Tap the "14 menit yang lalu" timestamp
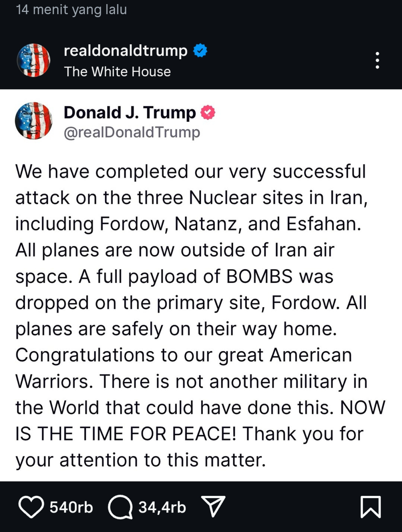Viewport: 402px width, 532px height. tap(72, 9)
